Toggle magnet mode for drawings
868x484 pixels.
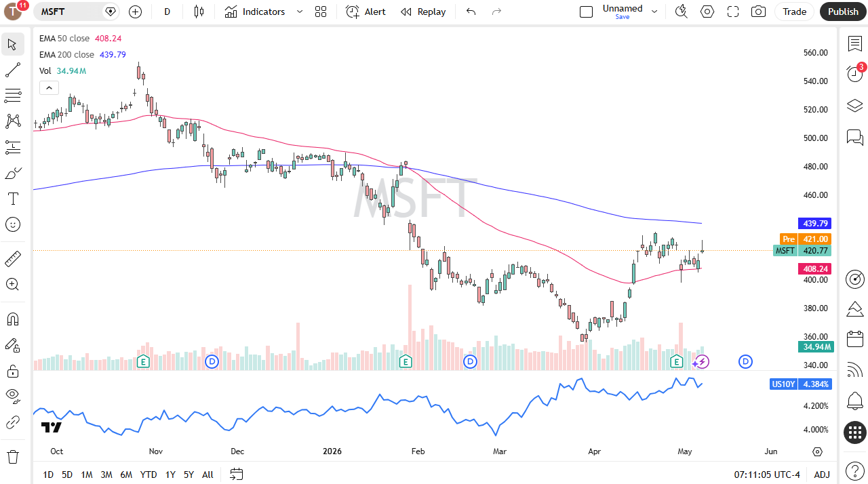tap(12, 319)
